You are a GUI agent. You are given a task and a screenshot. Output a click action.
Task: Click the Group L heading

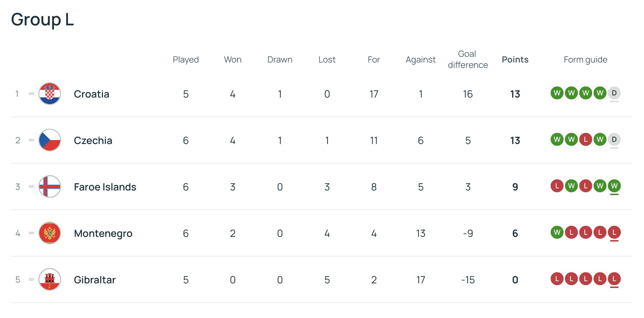(x=42, y=19)
